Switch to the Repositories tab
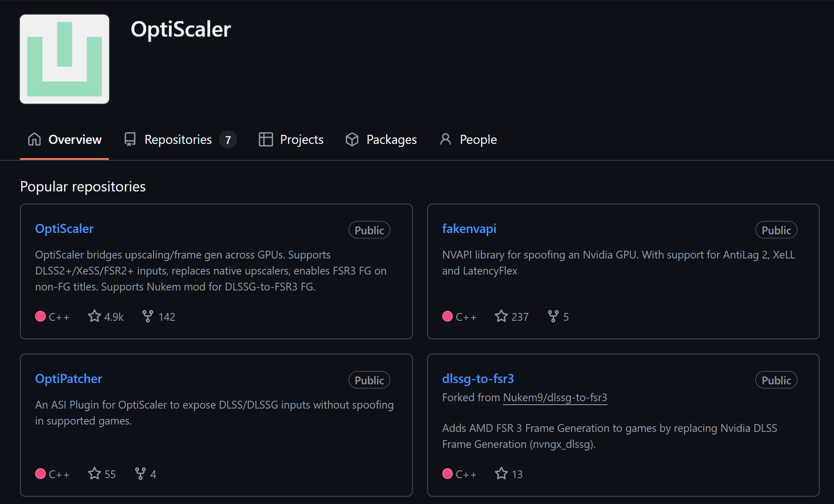The height and width of the screenshot is (504, 834). 177,139
